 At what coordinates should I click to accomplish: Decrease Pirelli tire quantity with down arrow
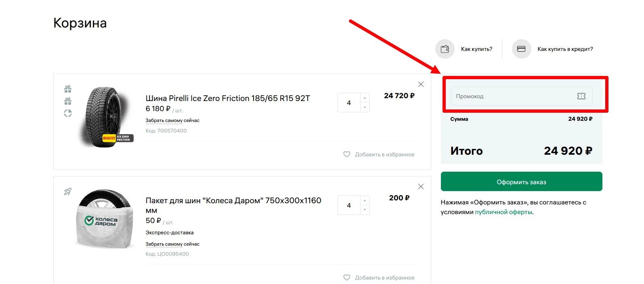tap(365, 107)
